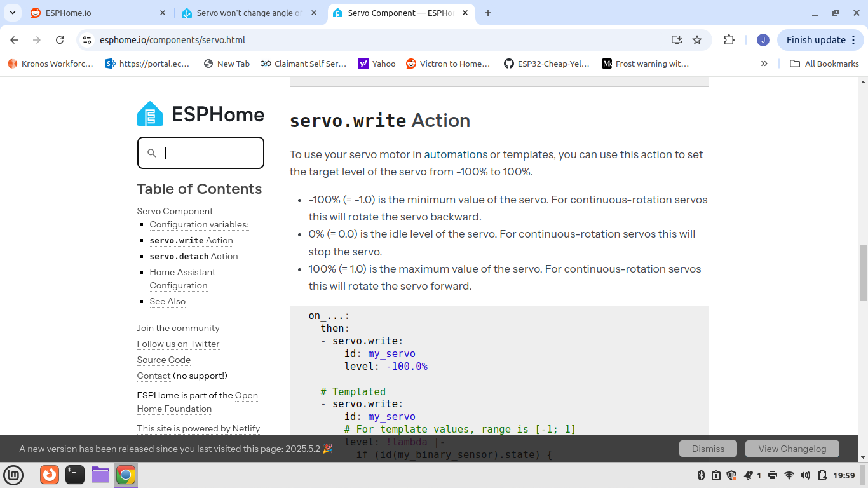Open the Linux Mint start menu
The width and height of the screenshot is (868, 488).
coord(14,475)
